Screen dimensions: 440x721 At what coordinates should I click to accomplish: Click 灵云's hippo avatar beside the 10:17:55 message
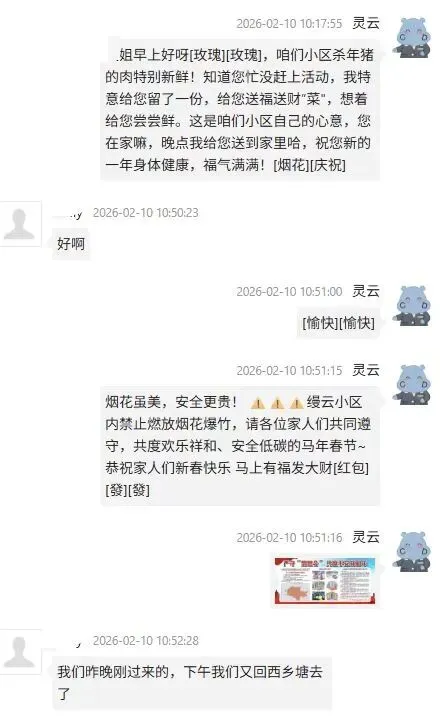(412, 37)
